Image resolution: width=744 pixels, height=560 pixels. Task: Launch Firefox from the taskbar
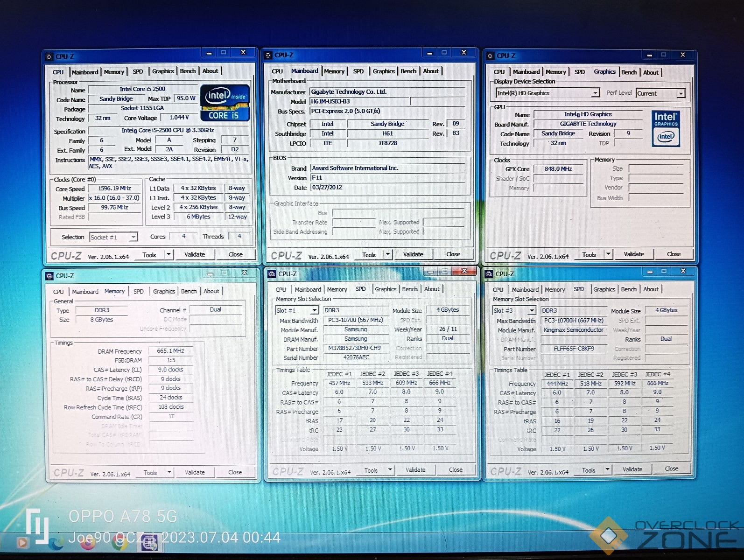click(x=88, y=542)
